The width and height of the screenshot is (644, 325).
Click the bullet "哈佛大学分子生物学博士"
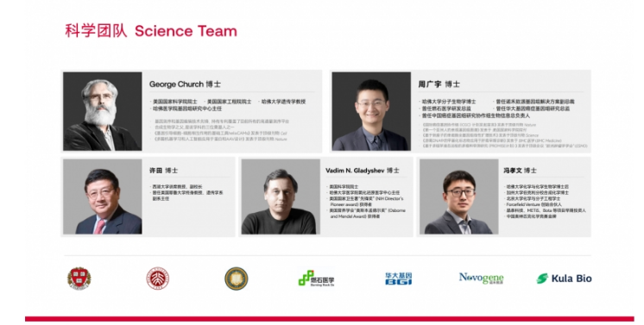click(x=449, y=102)
